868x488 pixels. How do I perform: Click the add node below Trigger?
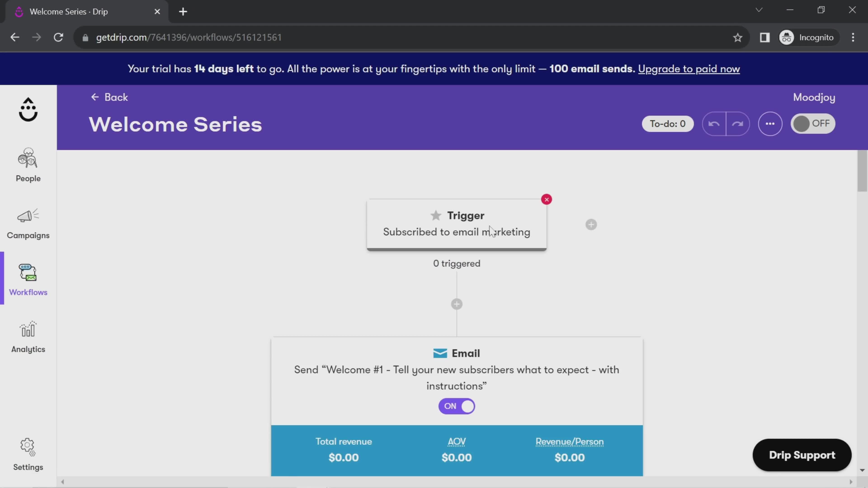(456, 304)
